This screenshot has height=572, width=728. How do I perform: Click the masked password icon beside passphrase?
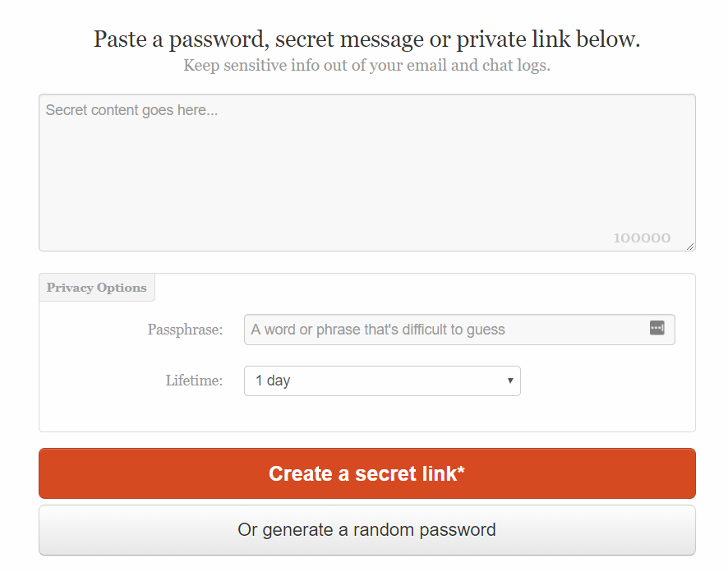[657, 327]
